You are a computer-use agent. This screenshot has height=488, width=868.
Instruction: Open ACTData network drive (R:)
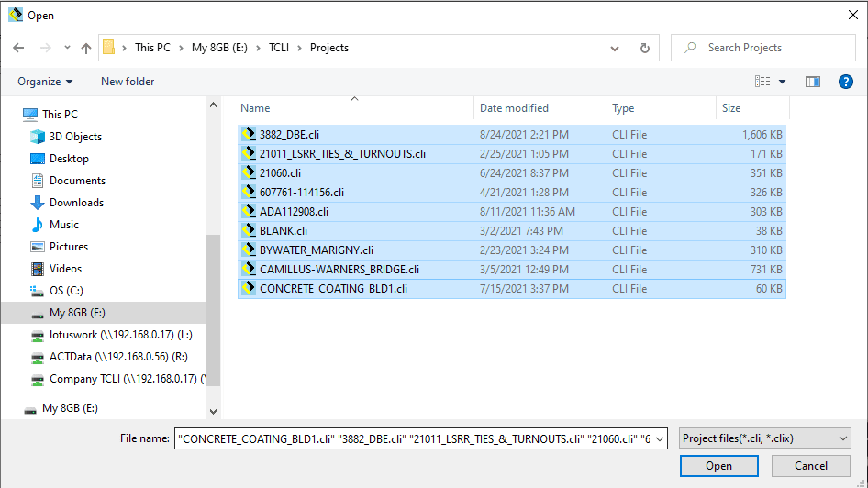pyautogui.click(x=118, y=357)
